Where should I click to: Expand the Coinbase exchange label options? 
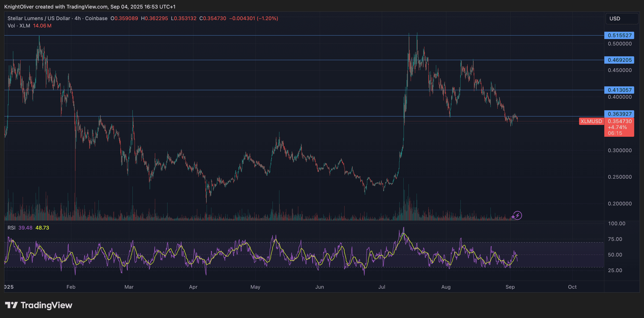click(96, 18)
